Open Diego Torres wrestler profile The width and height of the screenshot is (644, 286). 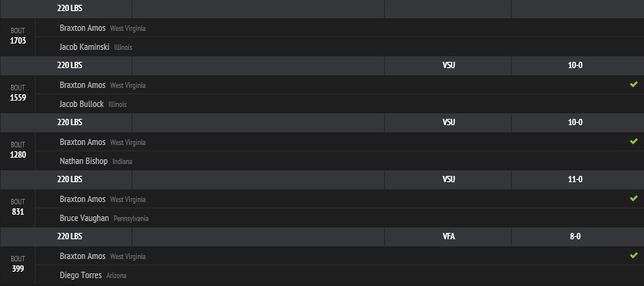[81, 276]
